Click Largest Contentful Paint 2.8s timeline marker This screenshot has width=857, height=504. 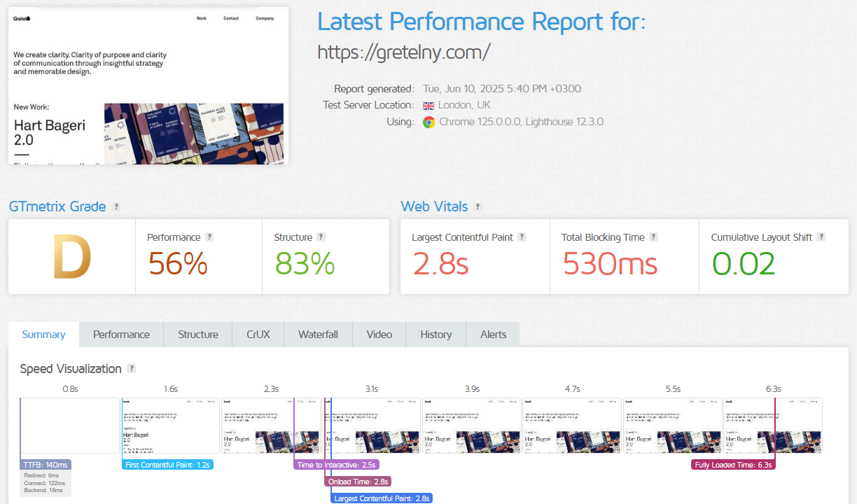382,498
